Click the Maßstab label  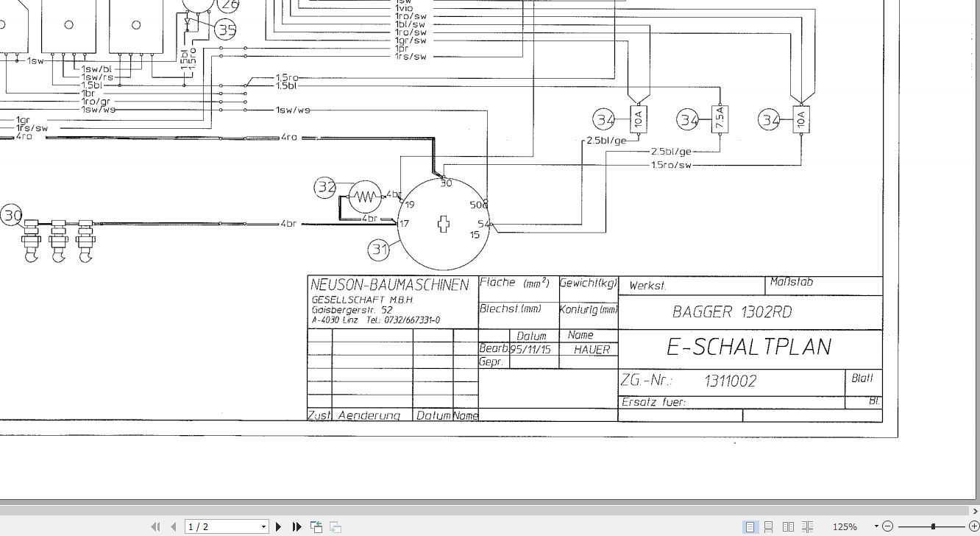click(791, 282)
